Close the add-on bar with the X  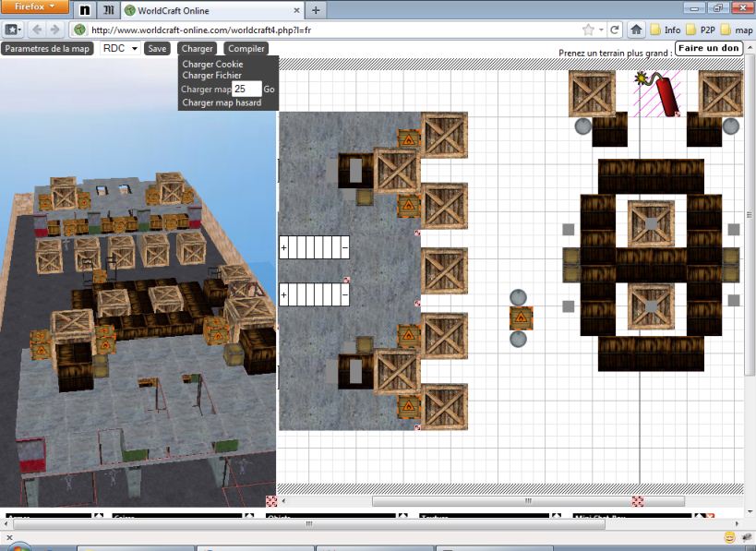pos(9,536)
